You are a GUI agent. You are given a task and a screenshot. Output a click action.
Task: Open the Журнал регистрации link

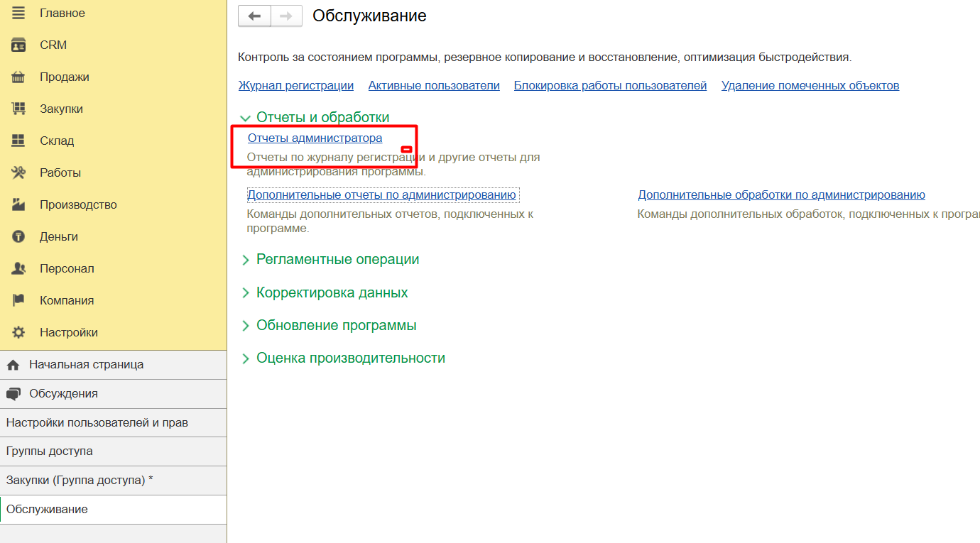point(295,86)
